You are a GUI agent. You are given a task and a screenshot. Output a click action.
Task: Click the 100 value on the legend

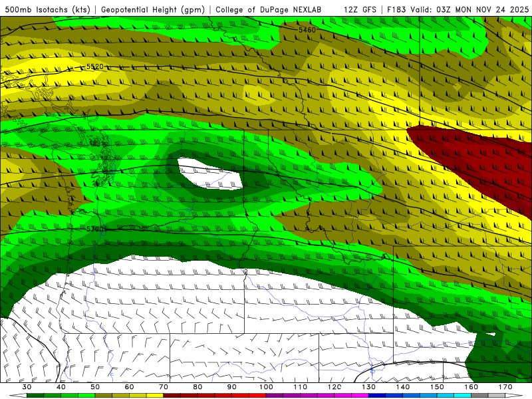(266, 387)
